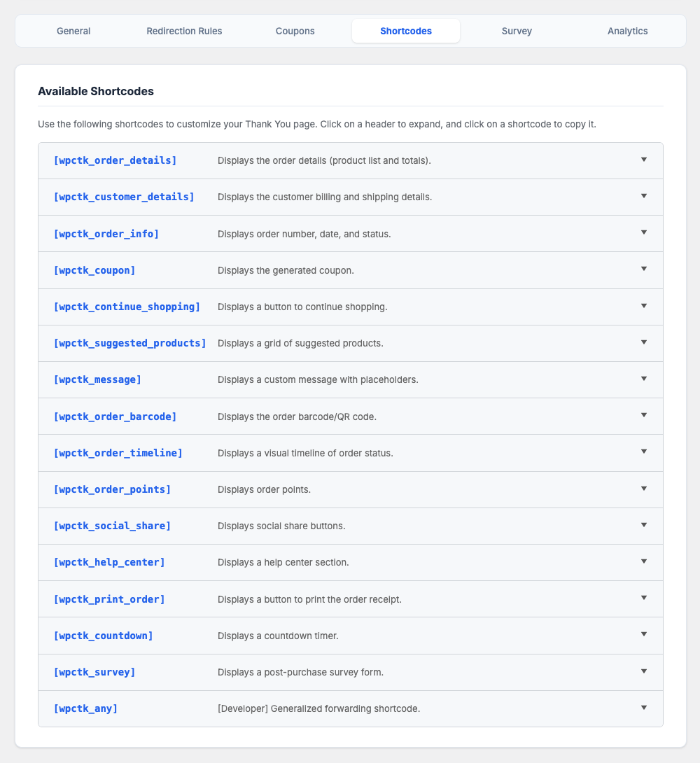Screen dimensions: 700x763
Task: Click the [wpctk_order_timeline] shortcode
Action: point(118,453)
